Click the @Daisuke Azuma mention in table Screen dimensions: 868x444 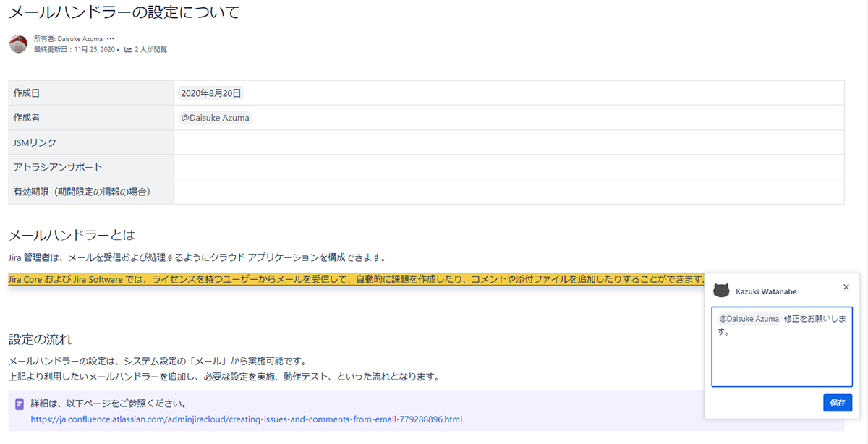[x=215, y=118]
